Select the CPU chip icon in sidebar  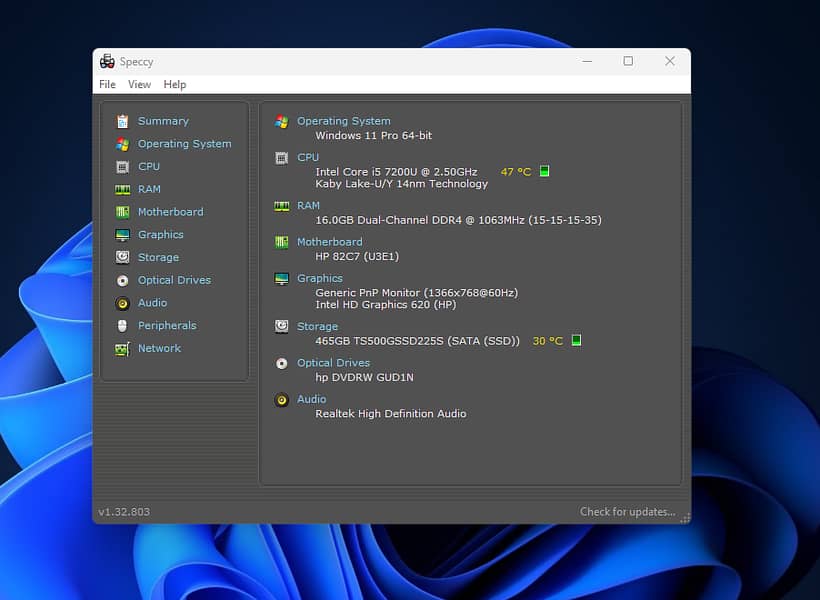(122, 167)
